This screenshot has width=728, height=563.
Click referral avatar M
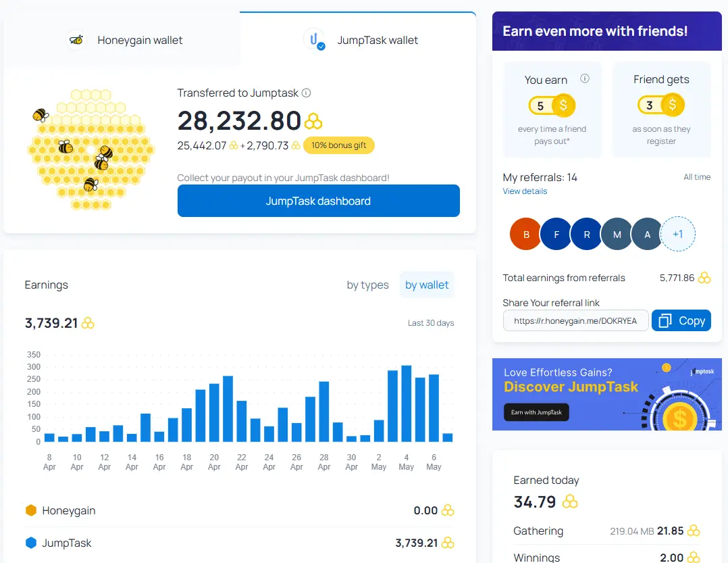coord(617,234)
